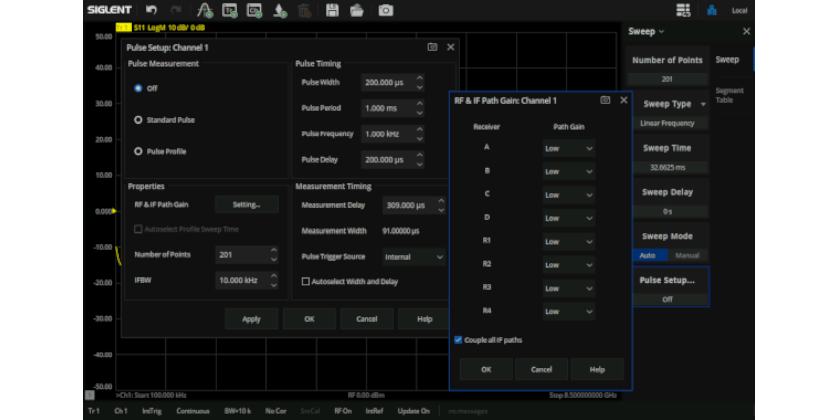Click Apply in the Pulse Setup dialog

[x=251, y=319]
